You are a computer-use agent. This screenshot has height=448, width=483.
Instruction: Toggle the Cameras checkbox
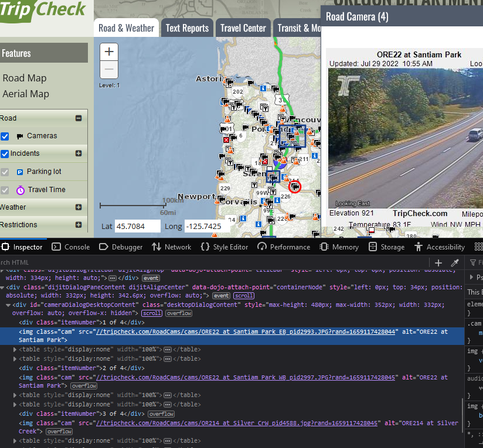pos(5,136)
